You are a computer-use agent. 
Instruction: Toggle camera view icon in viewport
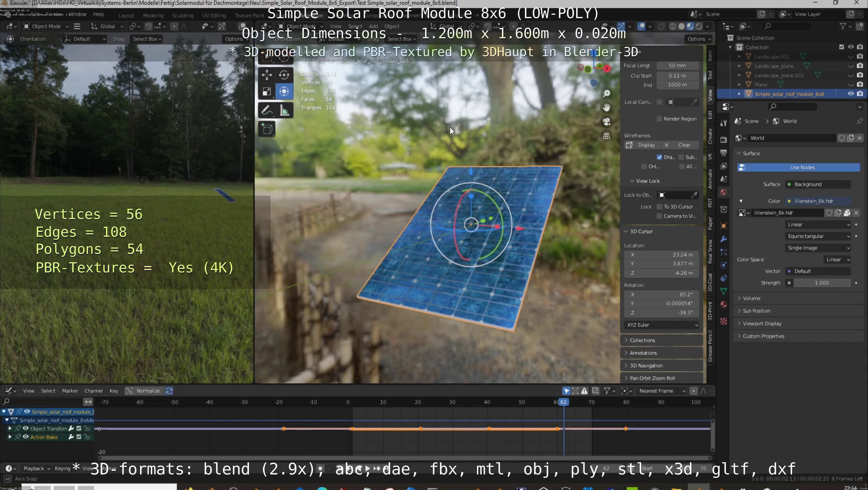tap(607, 122)
